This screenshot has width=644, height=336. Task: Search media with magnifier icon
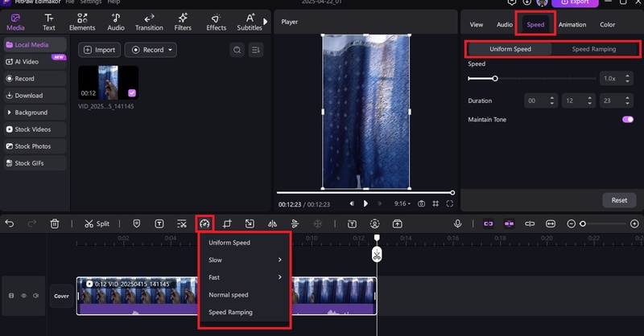coord(237,50)
